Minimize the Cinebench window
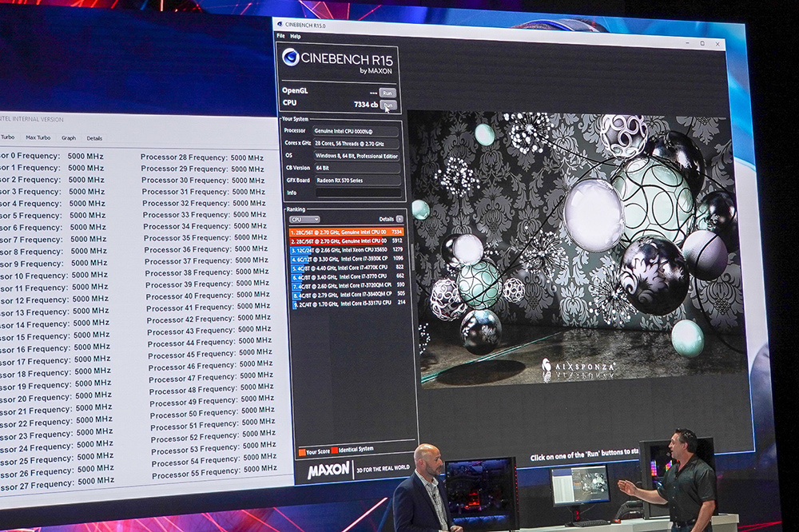The image size is (799, 532). [687, 43]
